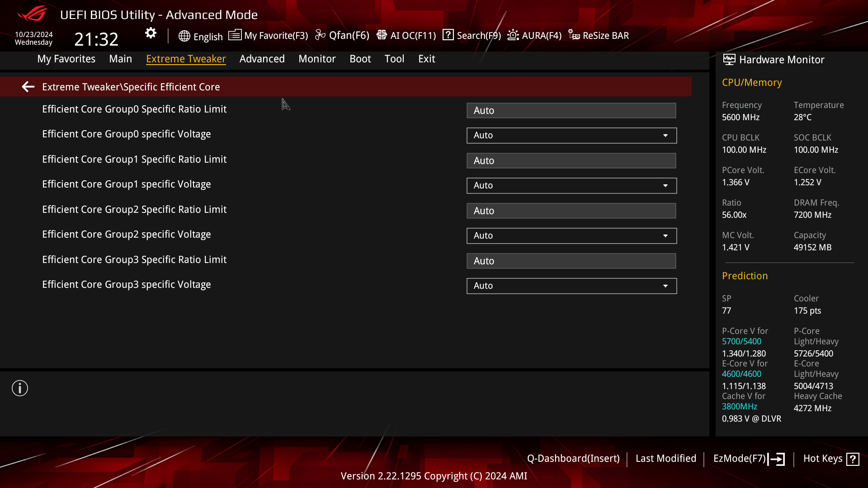The height and width of the screenshot is (488, 868).
Task: Toggle Efficient Core Group3 Ratio to Auto
Action: point(571,260)
